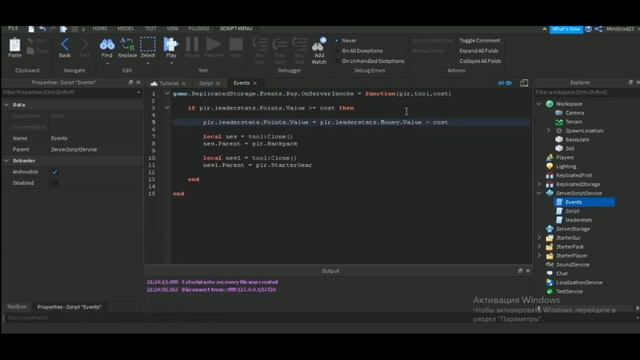The width and height of the screenshot is (640, 360).
Task: Switch to the Tutorial document tab
Action: (168, 83)
